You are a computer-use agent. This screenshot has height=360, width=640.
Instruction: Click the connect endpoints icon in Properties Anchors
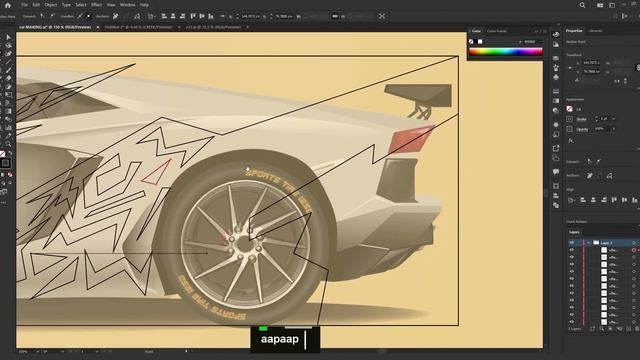(609, 176)
